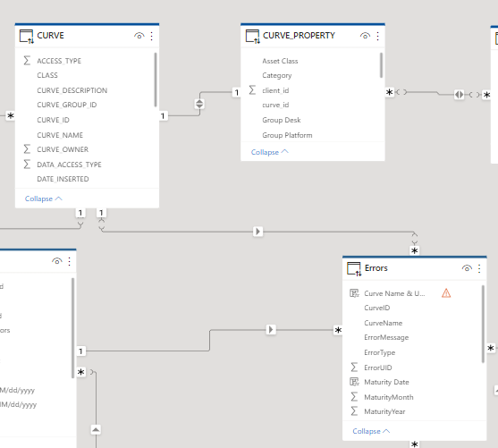Viewport: 498px width, 448px height.
Task: Click filter direction arrow on line to Errors left side
Action: click(271, 329)
